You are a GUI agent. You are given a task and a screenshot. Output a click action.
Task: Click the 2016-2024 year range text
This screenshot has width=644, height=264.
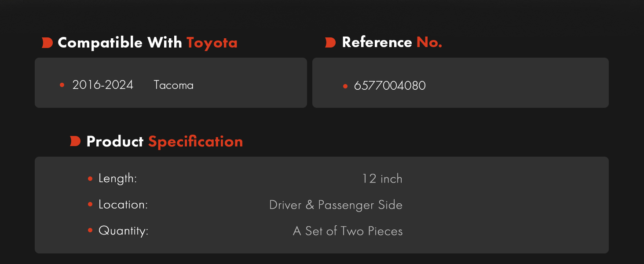click(102, 85)
